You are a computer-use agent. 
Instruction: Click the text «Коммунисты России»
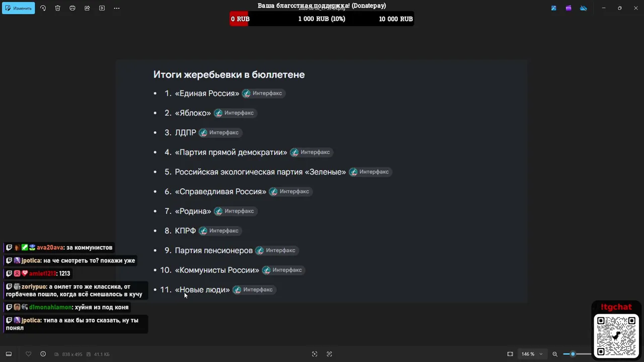point(217,269)
